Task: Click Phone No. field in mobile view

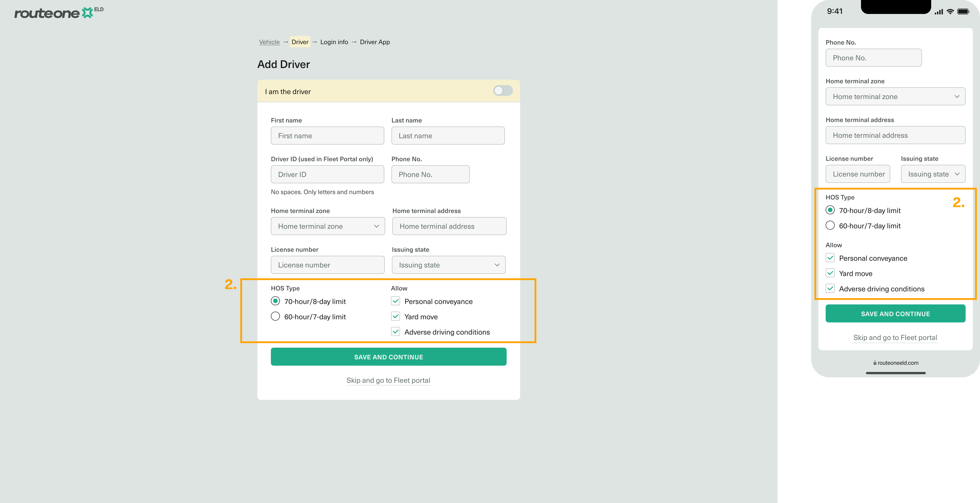Action: coord(874,57)
